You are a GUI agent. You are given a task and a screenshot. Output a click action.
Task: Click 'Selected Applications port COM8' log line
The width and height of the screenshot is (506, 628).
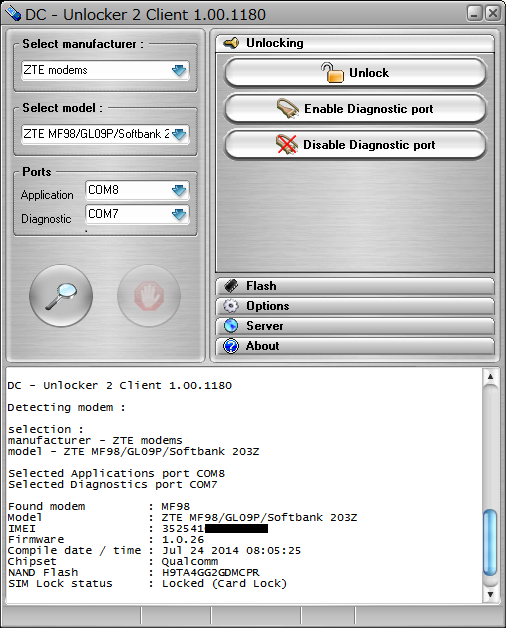pos(116,473)
